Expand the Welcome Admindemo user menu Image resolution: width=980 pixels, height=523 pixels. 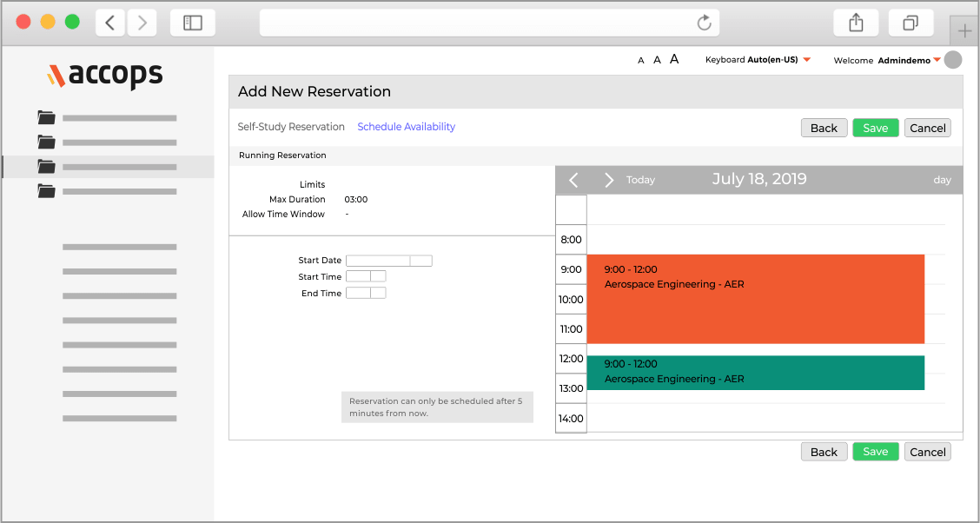pyautogui.click(x=937, y=61)
